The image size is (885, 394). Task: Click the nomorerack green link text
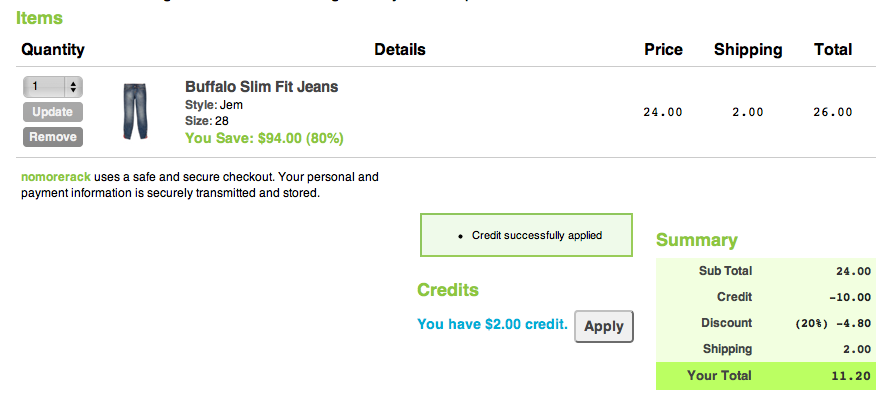[56, 177]
